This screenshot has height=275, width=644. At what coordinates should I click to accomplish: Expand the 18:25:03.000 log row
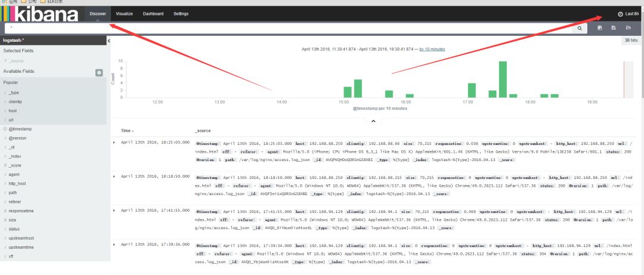click(x=114, y=142)
